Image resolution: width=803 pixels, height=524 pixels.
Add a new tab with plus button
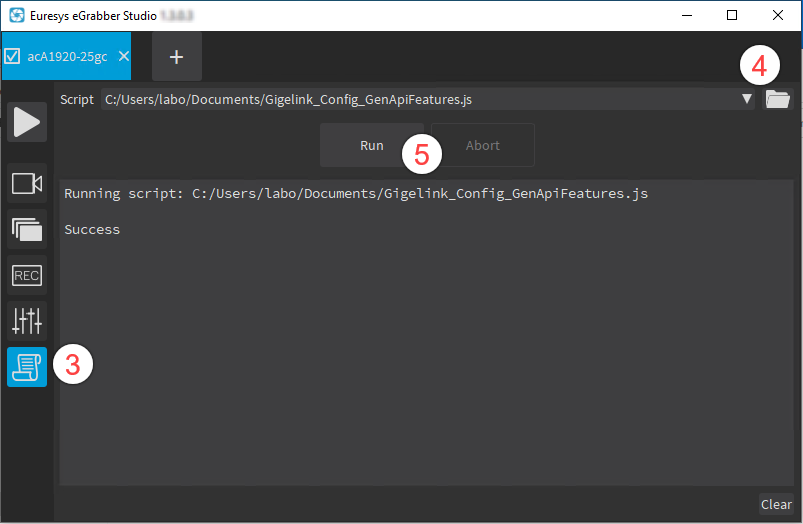click(x=177, y=56)
